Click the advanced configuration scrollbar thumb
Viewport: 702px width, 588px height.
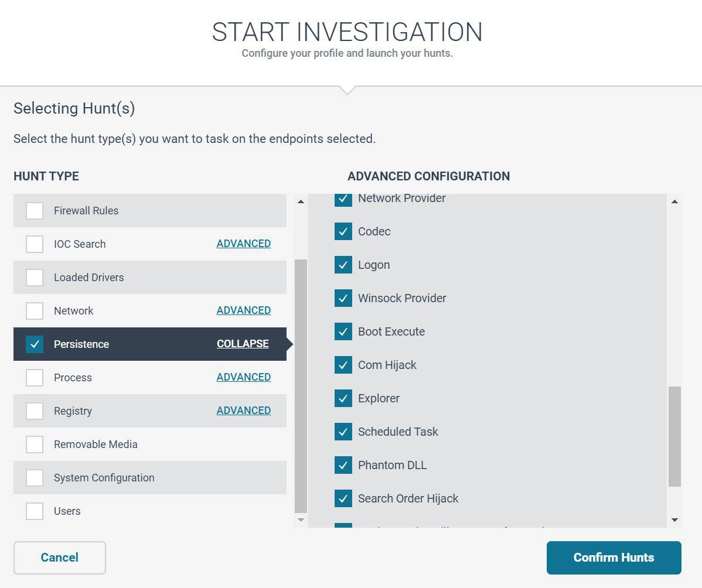tap(674, 436)
